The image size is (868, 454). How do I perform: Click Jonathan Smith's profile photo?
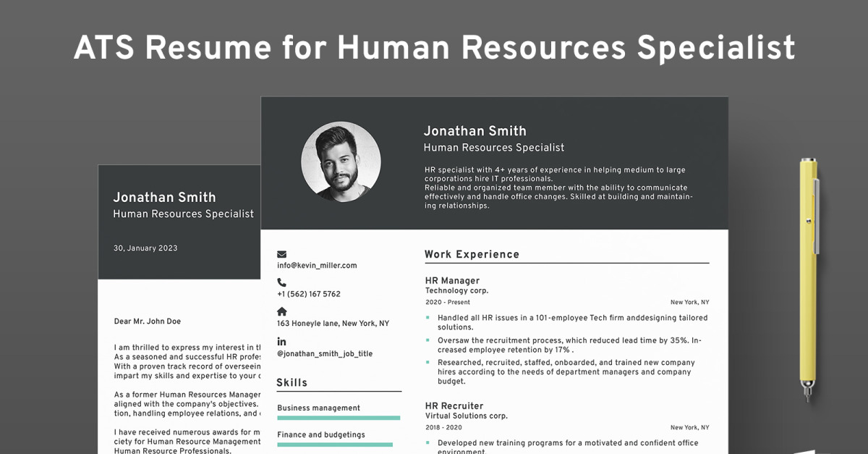tap(341, 161)
